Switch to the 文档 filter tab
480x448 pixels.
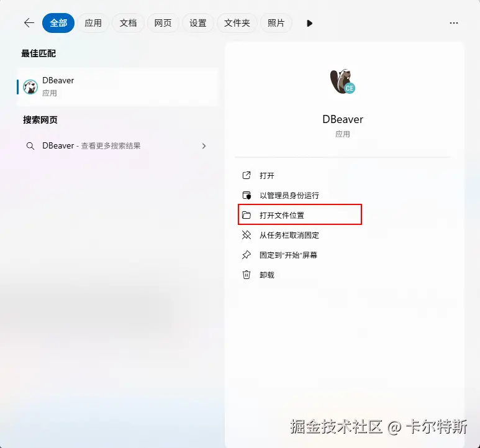pyautogui.click(x=128, y=23)
